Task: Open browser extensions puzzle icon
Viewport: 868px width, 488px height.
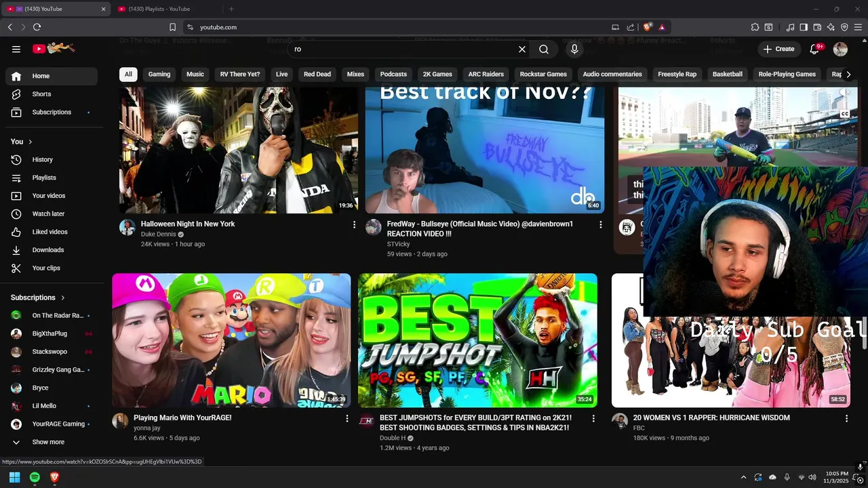Action: coord(755,27)
